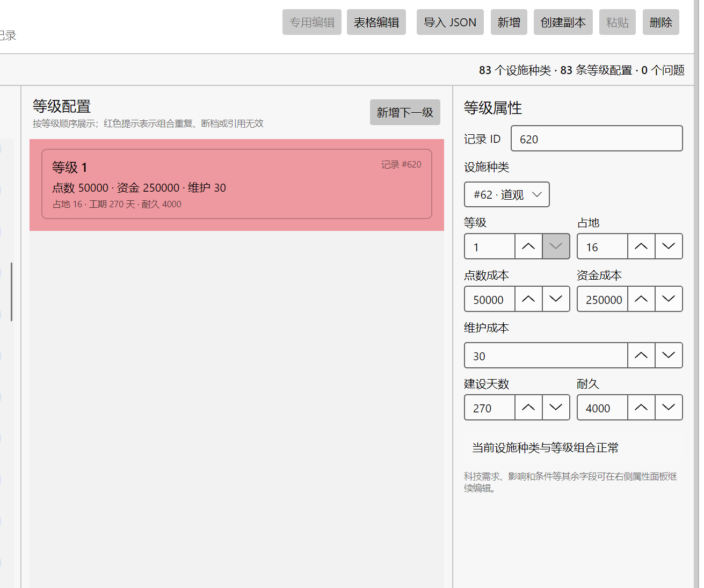Viewport: 704px width, 588px height.
Task: Click the 等级配置 section heading
Action: tap(62, 106)
